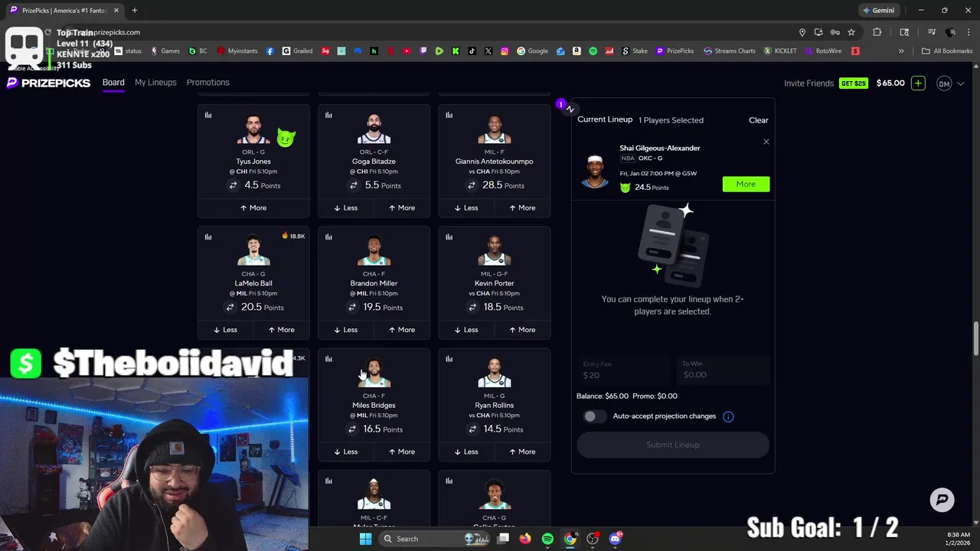Open stats chart icon on Kevin Porter card
This screenshot has height=551, width=980.
[449, 236]
